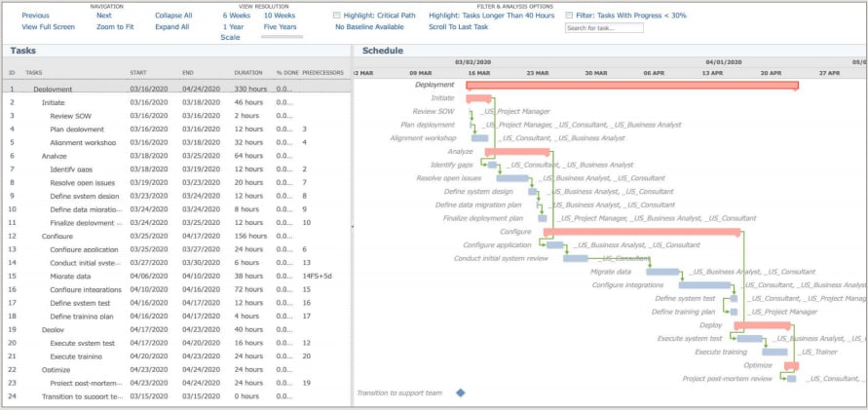Click the Resolve open issues Gantt bar
The width and height of the screenshot is (868, 410).
512,178
